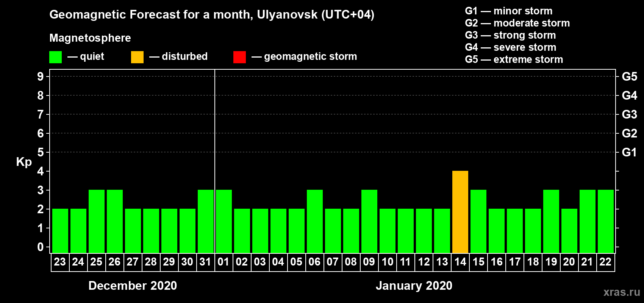Click the green bar above date 31
The image size is (644, 303).
(x=206, y=221)
